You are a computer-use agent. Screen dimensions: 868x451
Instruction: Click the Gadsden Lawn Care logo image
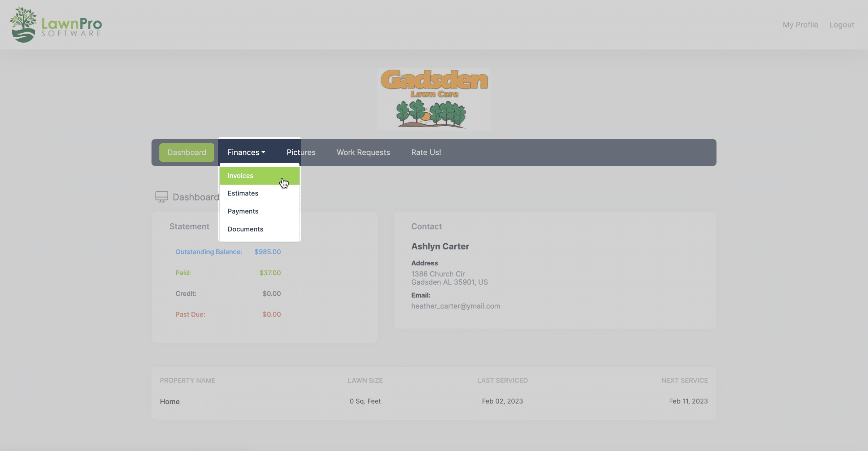434,99
